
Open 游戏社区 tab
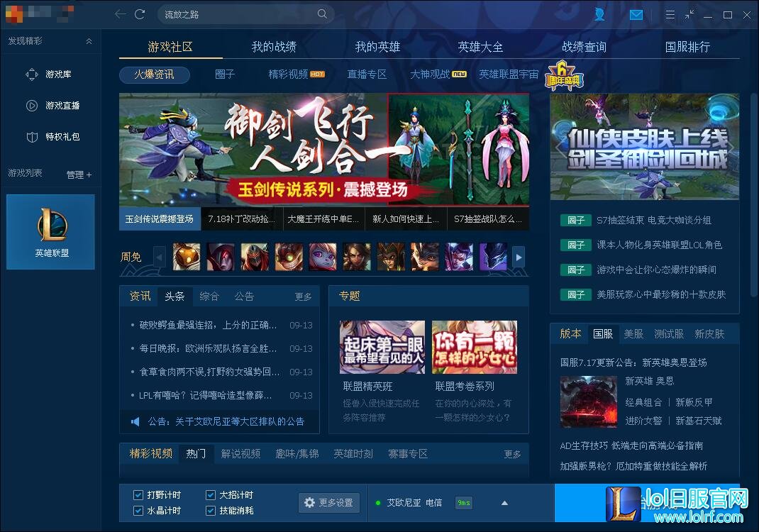170,47
